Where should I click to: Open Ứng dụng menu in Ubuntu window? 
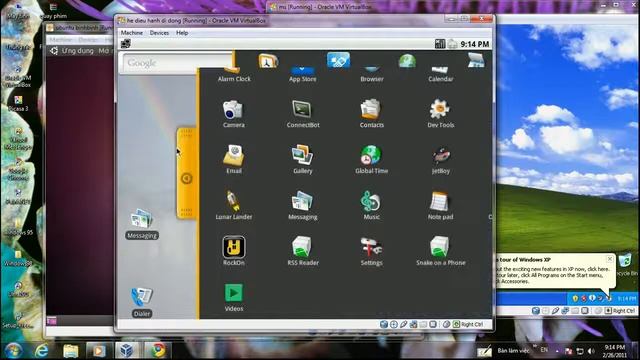pyautogui.click(x=78, y=51)
